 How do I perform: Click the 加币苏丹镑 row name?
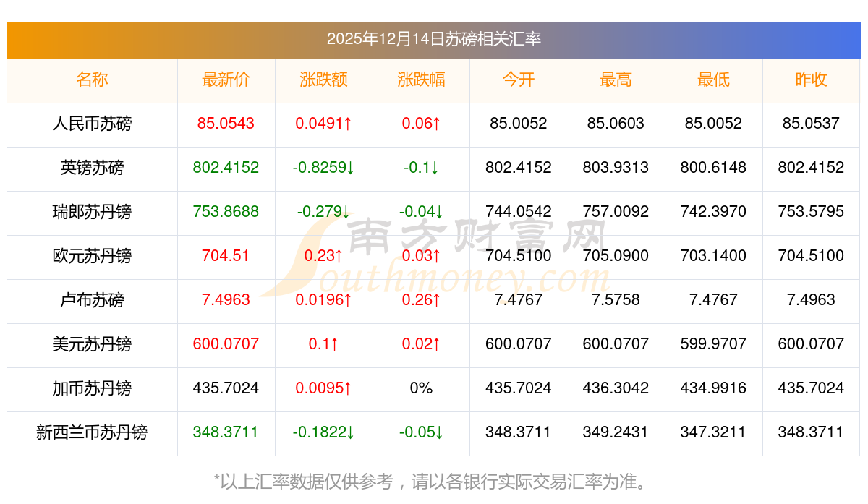click(x=92, y=388)
